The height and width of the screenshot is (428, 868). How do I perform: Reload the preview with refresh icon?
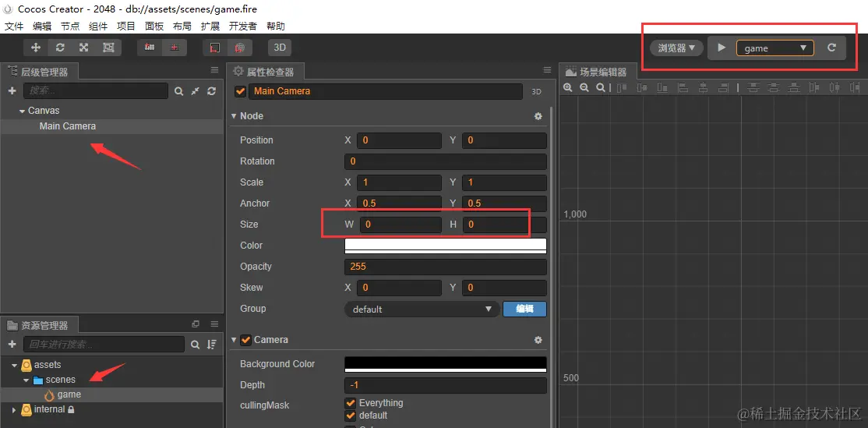coord(831,48)
